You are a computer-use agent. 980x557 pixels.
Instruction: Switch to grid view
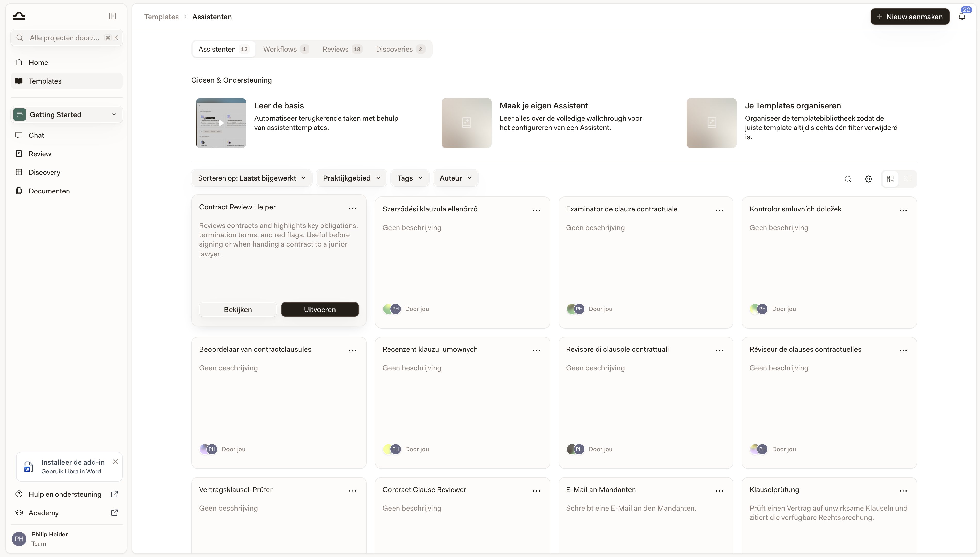(890, 179)
